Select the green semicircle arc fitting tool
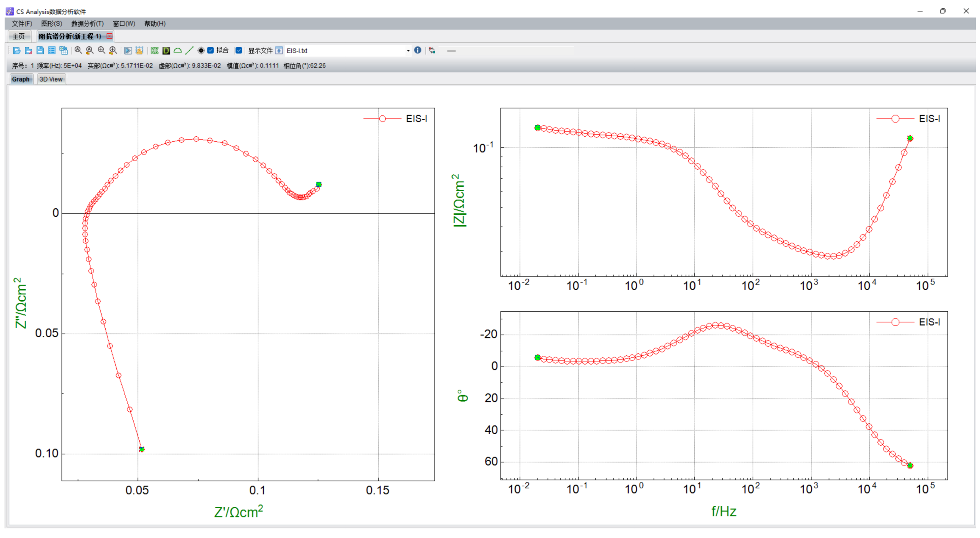980x538 pixels. click(178, 51)
